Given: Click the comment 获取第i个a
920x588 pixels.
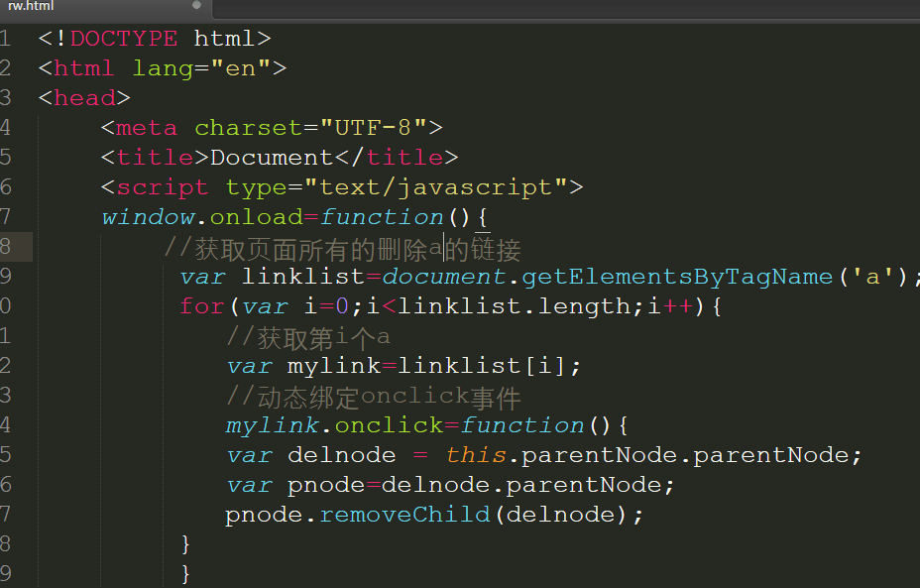Looking at the screenshot, I should point(308,338).
